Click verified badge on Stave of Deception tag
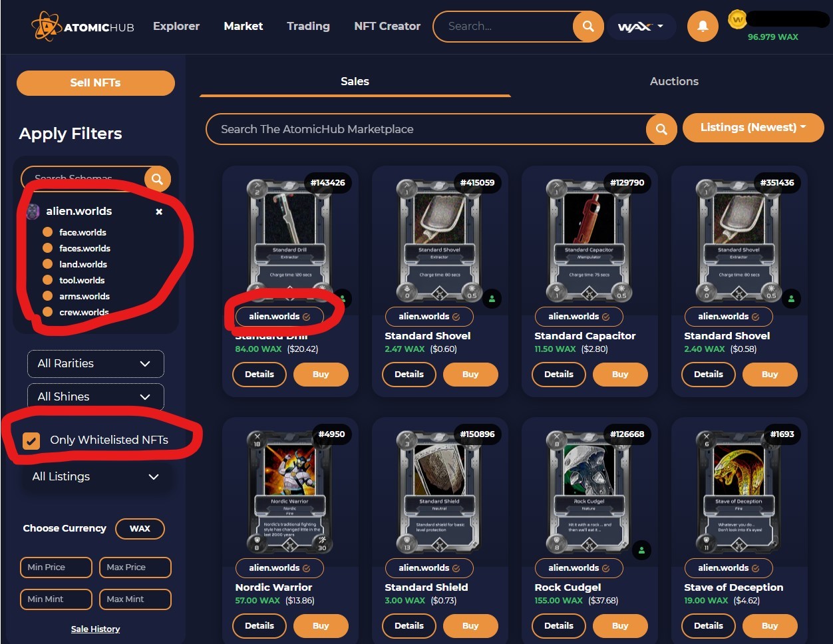833x644 pixels. coord(755,568)
